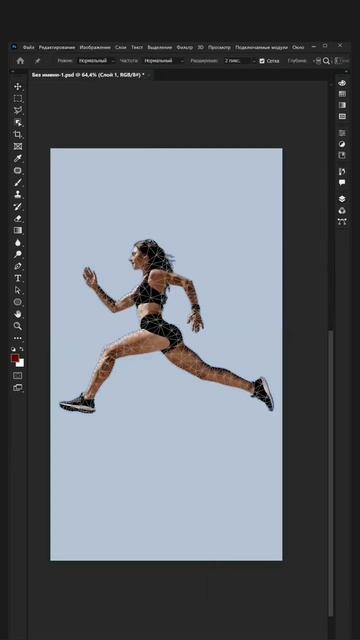Viewport: 360px width, 640px height.
Task: Toggle the Сетка checkbox
Action: pos(262,61)
